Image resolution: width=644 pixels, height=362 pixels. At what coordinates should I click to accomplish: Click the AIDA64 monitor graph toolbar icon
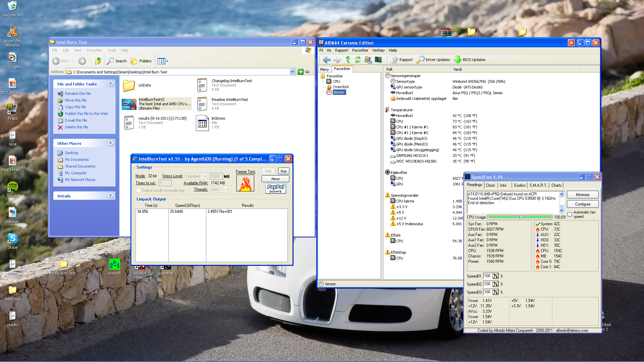378,60
